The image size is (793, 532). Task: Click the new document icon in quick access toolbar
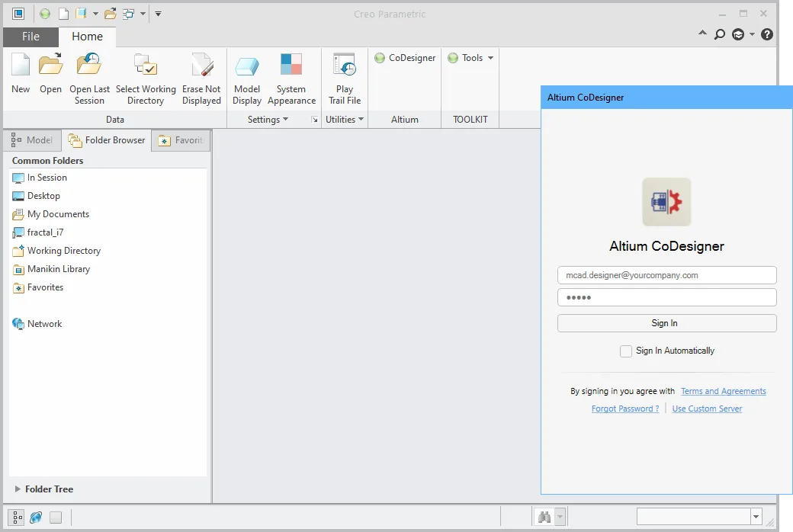point(64,14)
